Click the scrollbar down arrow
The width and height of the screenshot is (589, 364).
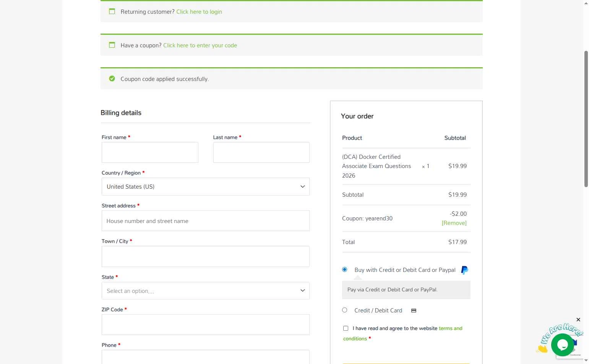(586, 361)
